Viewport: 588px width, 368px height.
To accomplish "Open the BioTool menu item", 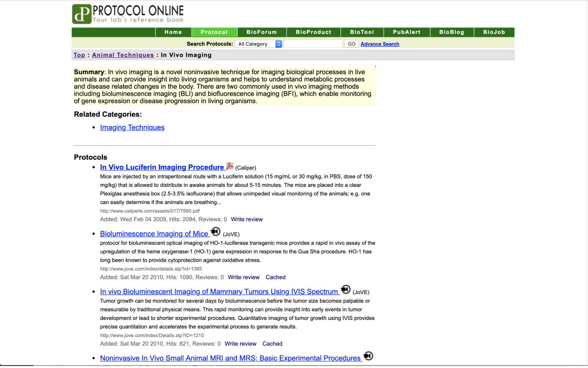I will 362,32.
